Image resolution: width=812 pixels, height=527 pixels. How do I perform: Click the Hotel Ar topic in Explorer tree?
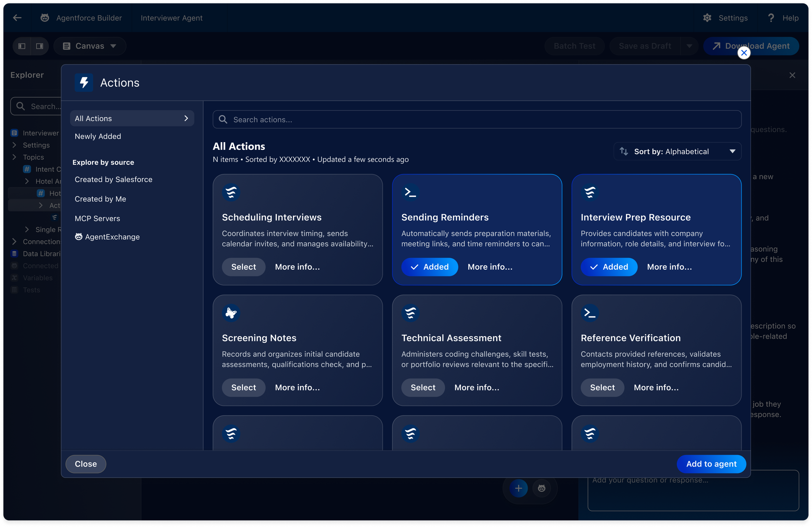pos(48,181)
